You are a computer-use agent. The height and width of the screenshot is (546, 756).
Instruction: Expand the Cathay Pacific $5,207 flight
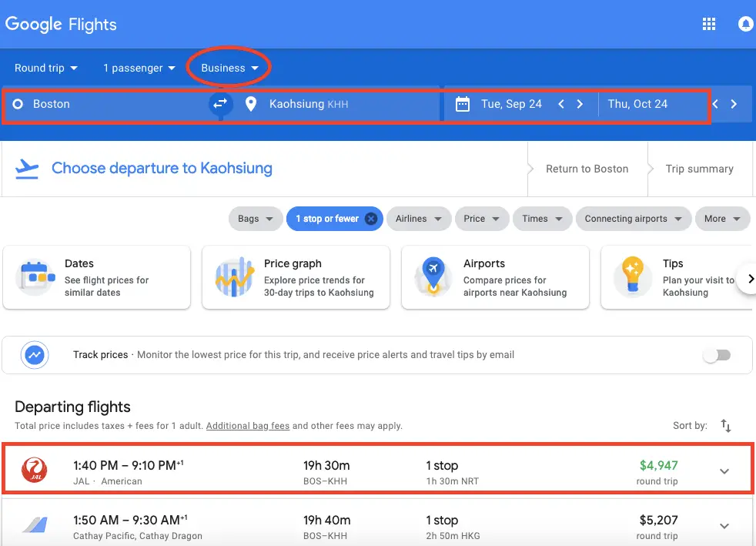(724, 526)
